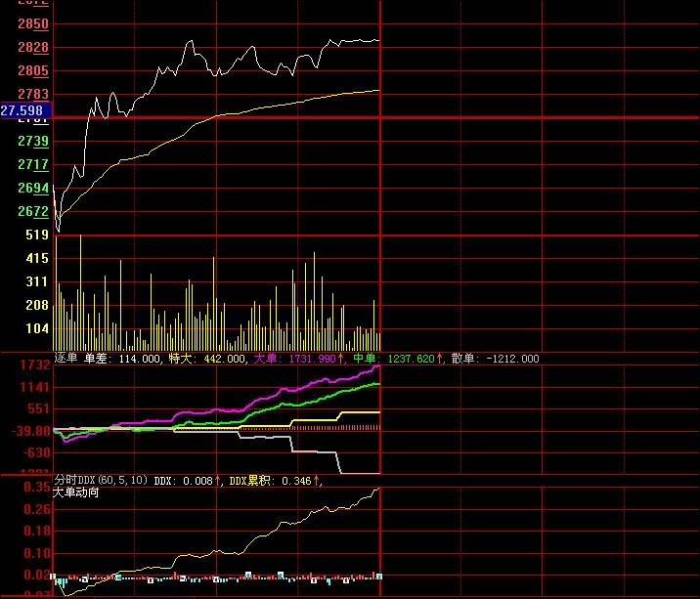Select the 208 volume axis label
Viewport: 700px width, 599px height.
37,306
